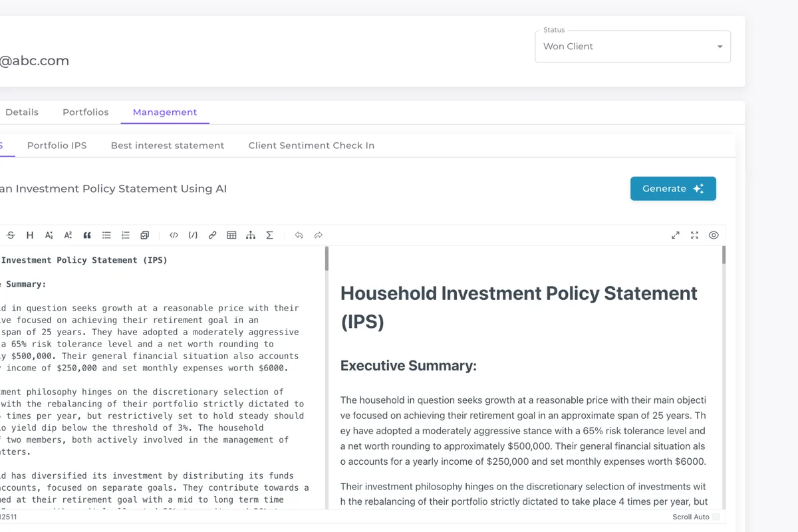
Task: Insert a blockquote using quote icon
Action: (87, 235)
